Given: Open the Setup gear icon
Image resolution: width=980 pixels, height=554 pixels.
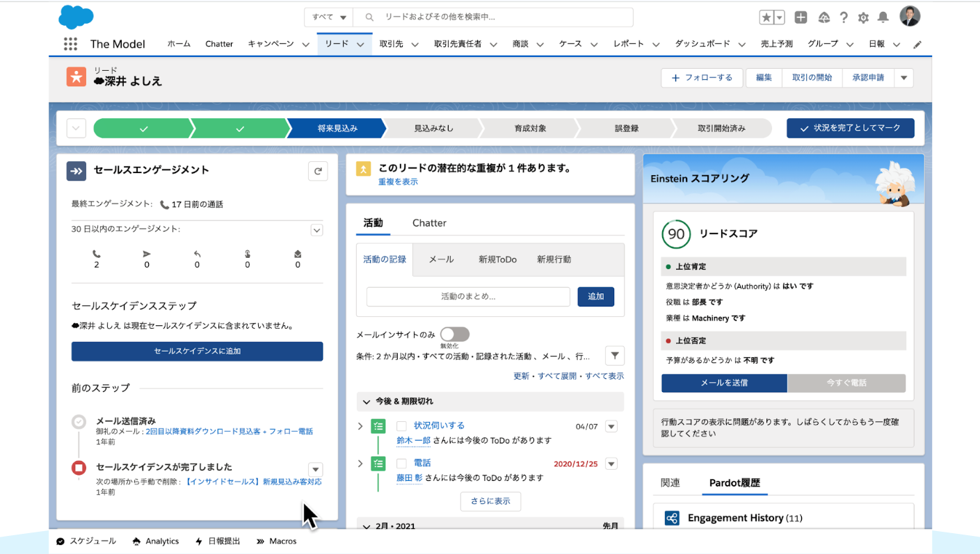Looking at the screenshot, I should pos(864,17).
